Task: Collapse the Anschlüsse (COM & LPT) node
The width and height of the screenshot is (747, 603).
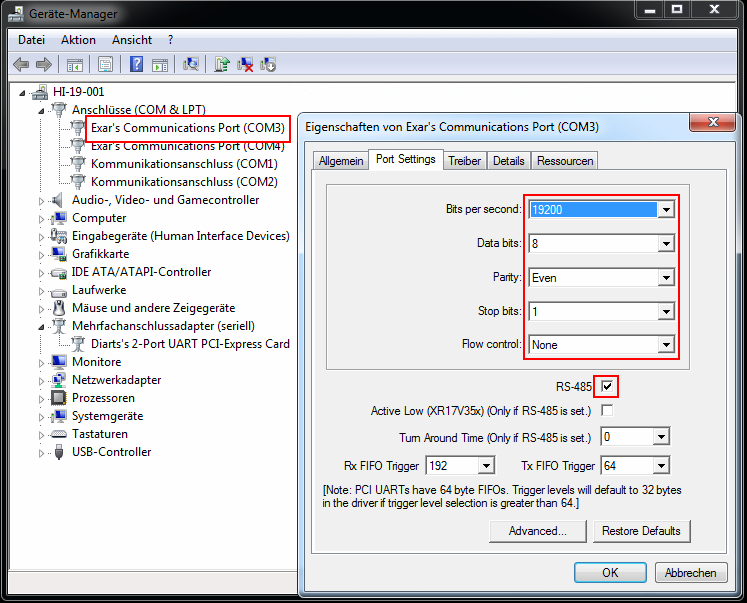Action: pos(41,111)
